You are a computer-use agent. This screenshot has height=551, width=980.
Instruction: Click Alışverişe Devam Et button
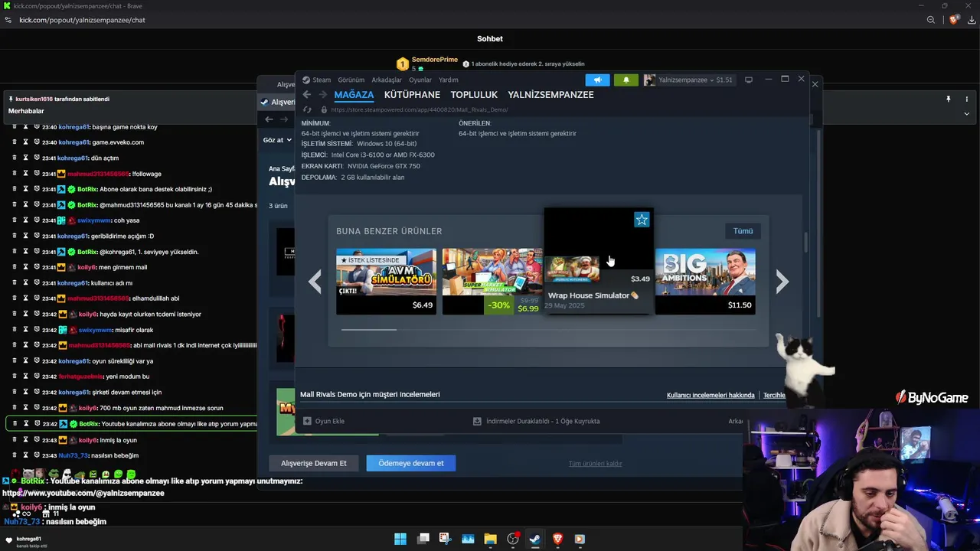tap(314, 463)
